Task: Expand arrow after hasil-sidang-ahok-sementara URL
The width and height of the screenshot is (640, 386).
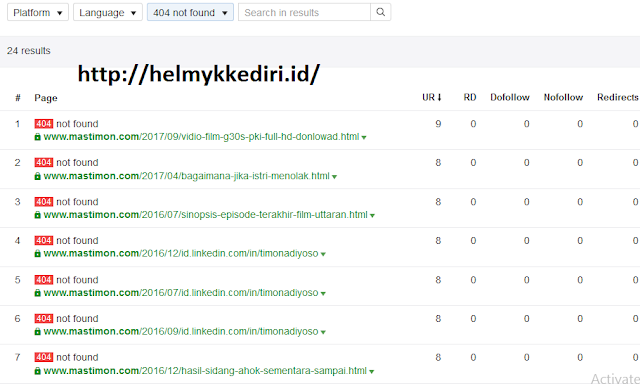Action: (371, 371)
